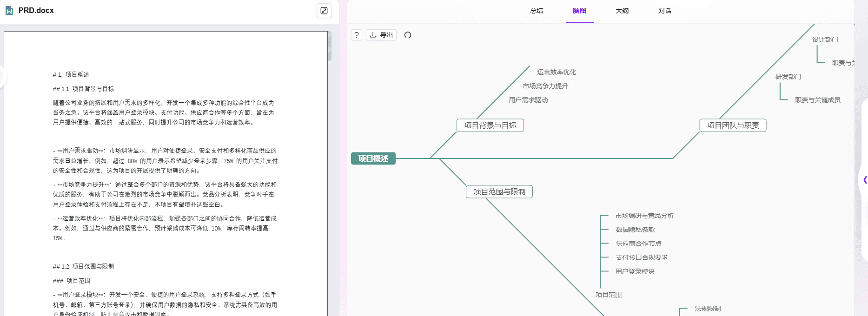Click the 法规限制 mind map leaf
The height and width of the screenshot is (316, 868).
[708, 309]
